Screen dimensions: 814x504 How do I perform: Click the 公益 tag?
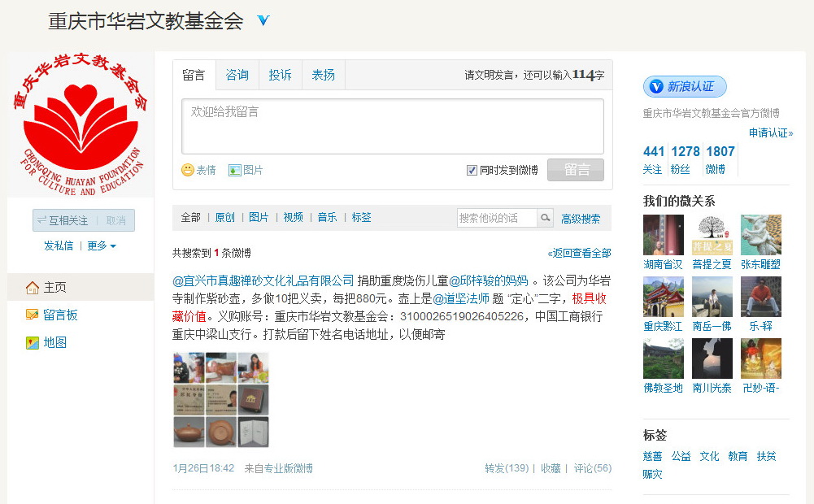(x=681, y=456)
